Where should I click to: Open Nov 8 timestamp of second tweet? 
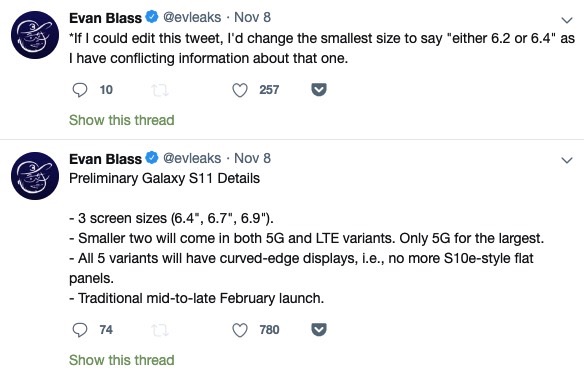pyautogui.click(x=252, y=158)
